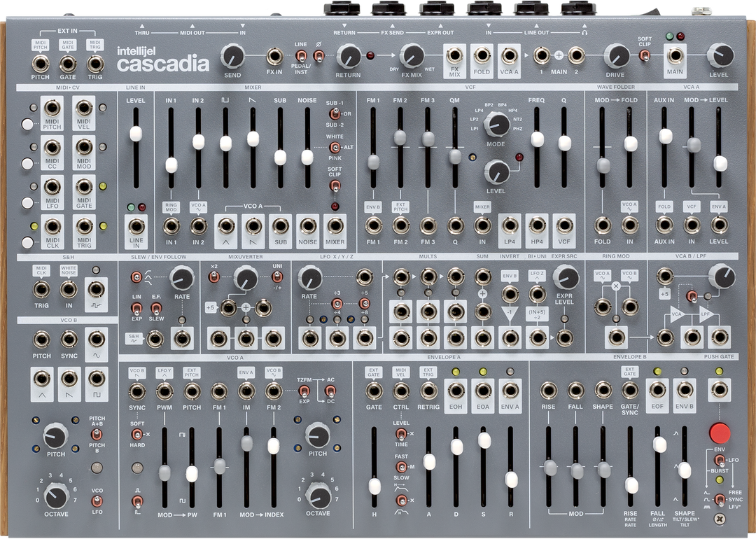Click the HP4 filter output jack
This screenshot has width=756, height=539.
coord(537,225)
